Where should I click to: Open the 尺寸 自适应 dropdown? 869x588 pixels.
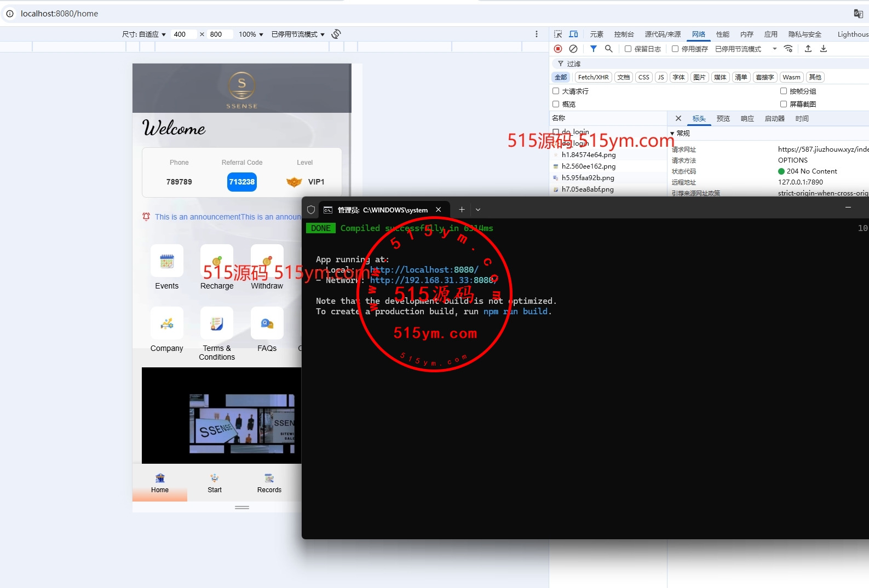coord(144,34)
